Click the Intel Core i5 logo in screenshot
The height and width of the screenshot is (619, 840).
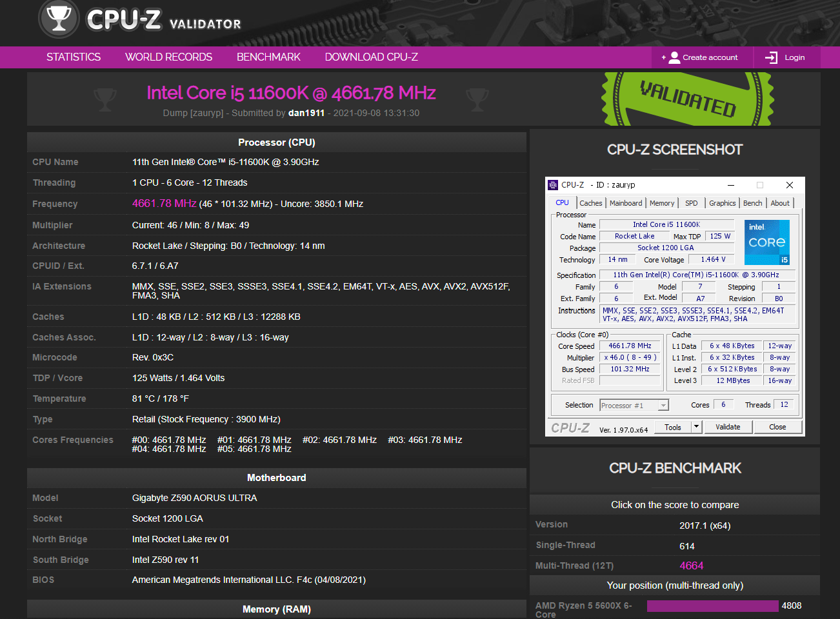point(767,242)
